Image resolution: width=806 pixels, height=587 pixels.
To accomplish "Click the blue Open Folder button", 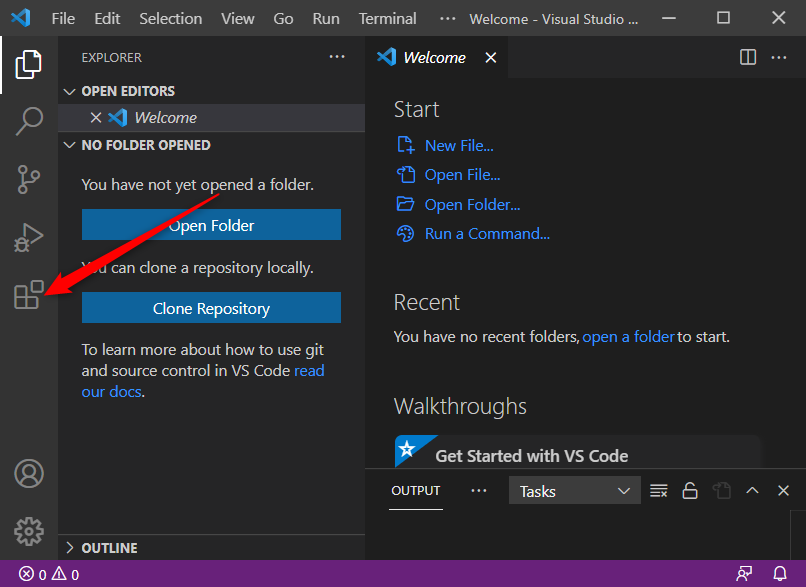I will (x=211, y=225).
